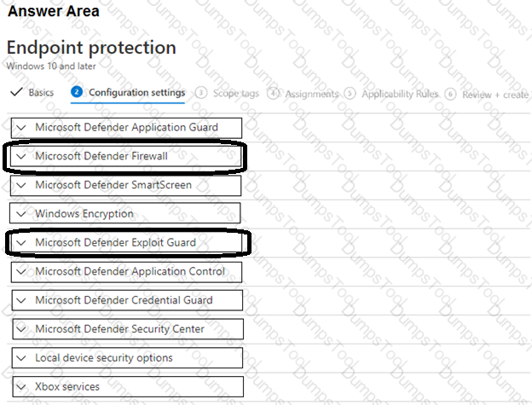
Task: Select the Xbox services section label
Action: 67,387
